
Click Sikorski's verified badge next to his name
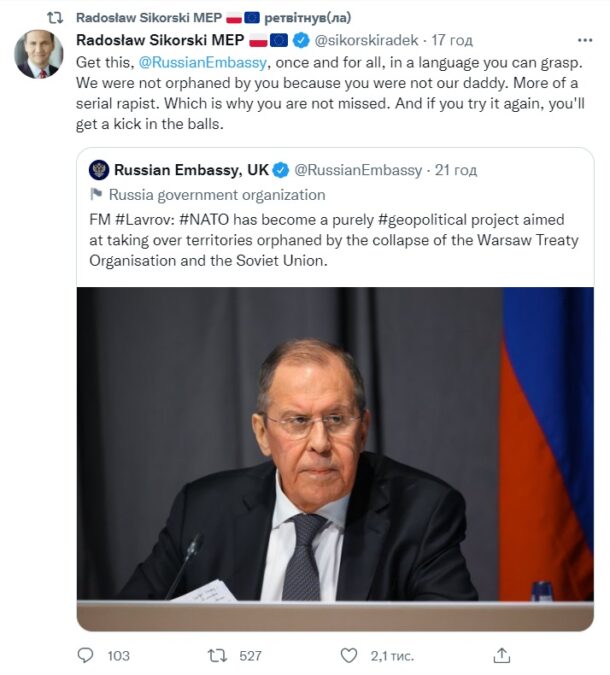pyautogui.click(x=302, y=41)
